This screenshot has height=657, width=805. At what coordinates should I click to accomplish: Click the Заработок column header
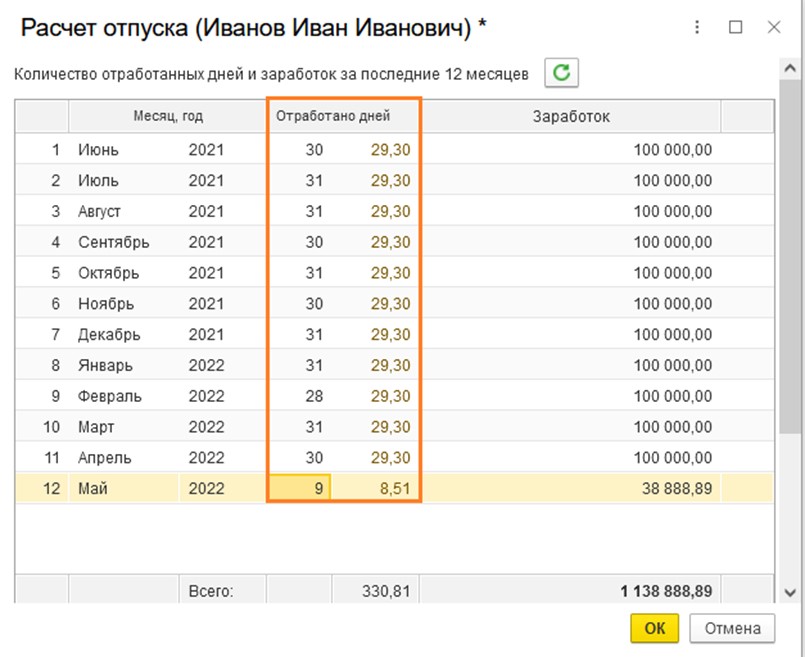(571, 117)
